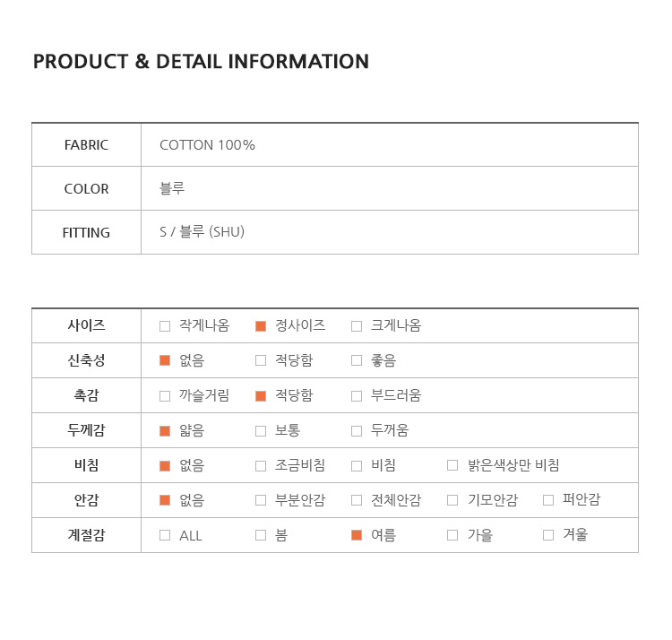Click the PRODUCT & DETAIL INFORMATION heading
672x640 pixels.
click(201, 61)
